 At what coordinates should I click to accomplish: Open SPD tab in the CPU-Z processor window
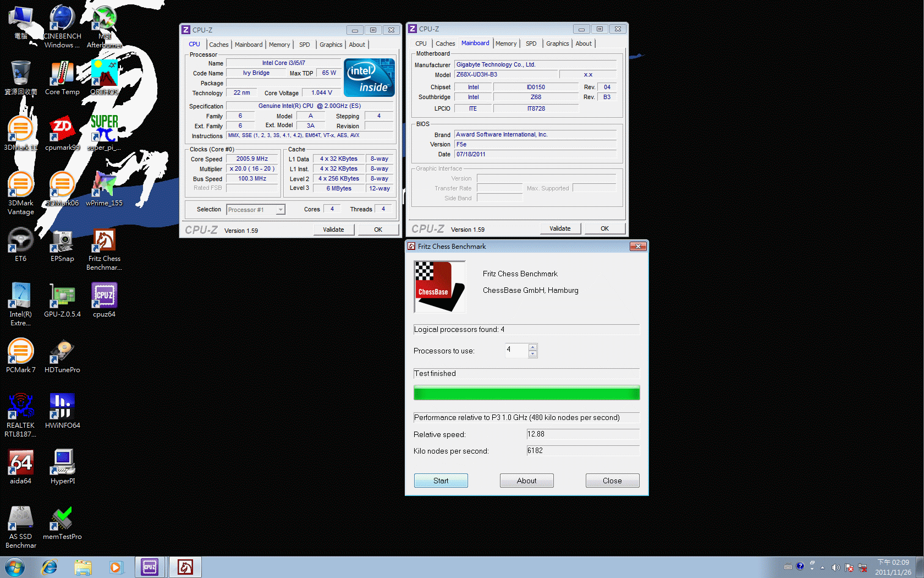pyautogui.click(x=305, y=45)
